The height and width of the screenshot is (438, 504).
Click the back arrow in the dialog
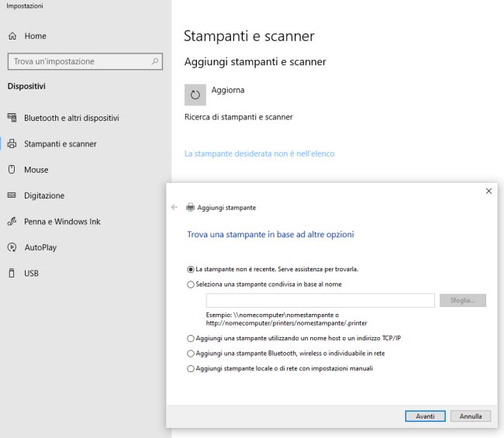pos(174,207)
